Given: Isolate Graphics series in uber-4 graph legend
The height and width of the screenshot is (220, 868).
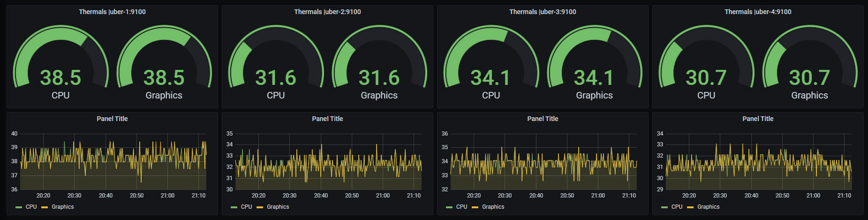Looking at the screenshot, I should [x=708, y=207].
